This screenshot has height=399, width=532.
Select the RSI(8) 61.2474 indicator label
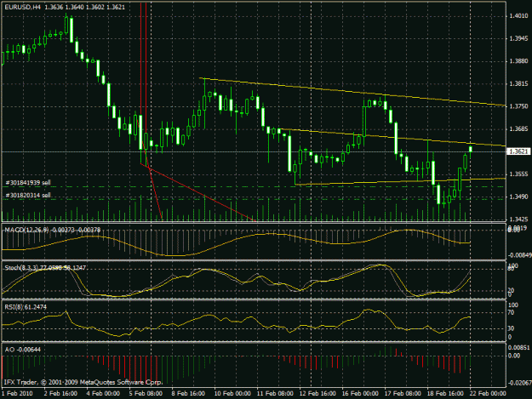26,307
